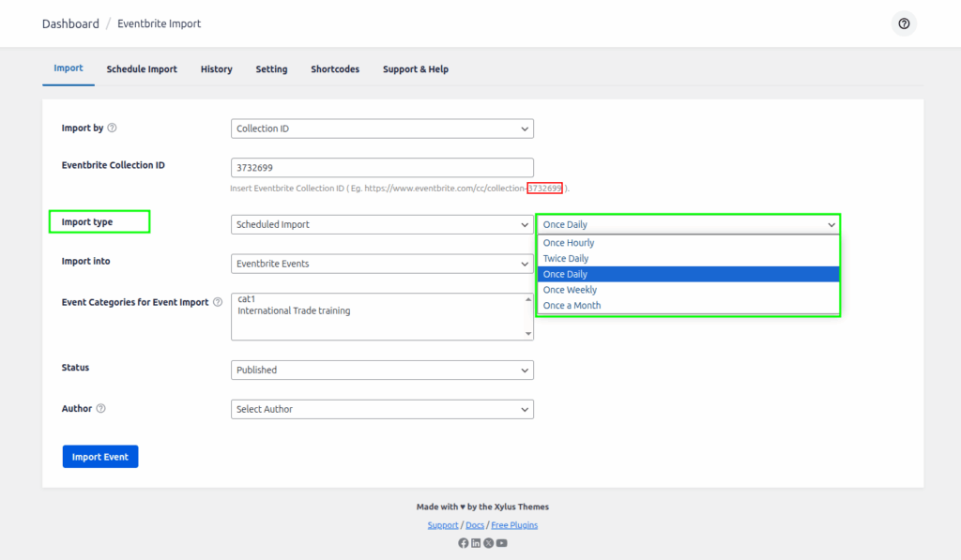Expand the Status Published dropdown

[382, 370]
